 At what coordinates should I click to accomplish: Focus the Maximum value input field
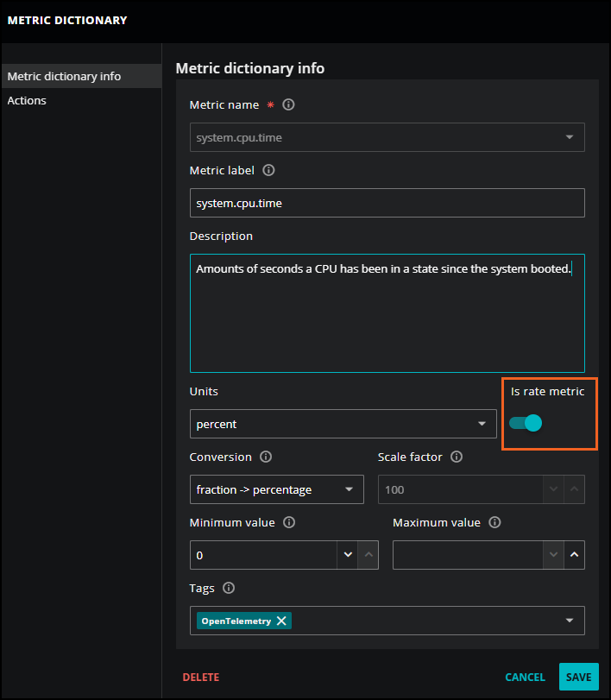click(468, 555)
